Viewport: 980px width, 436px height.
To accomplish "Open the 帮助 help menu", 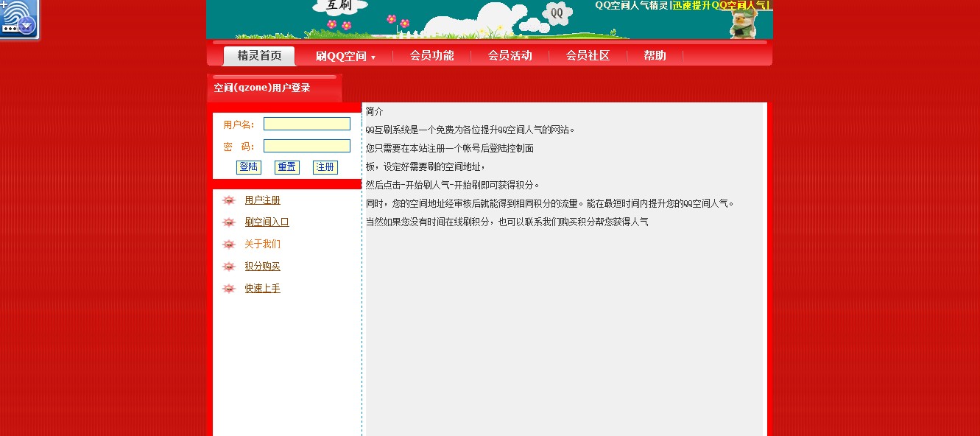I will [x=655, y=56].
